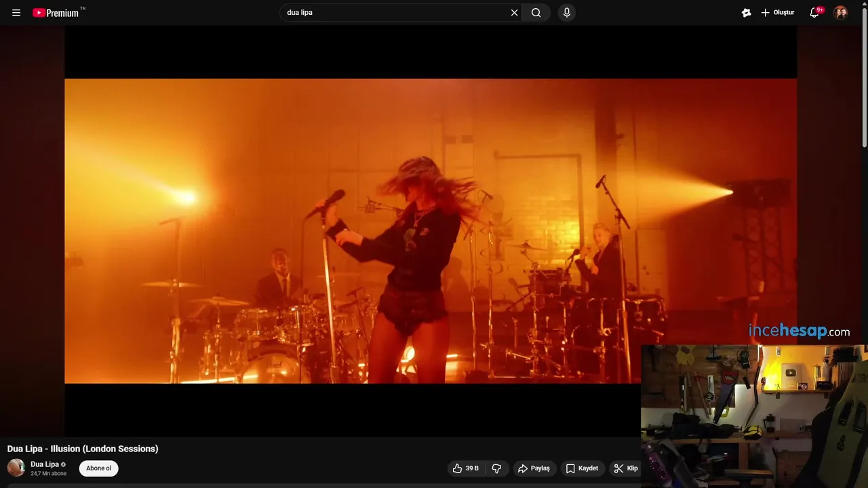
Task: Click the webcam overlay thumbnail
Action: (754, 416)
